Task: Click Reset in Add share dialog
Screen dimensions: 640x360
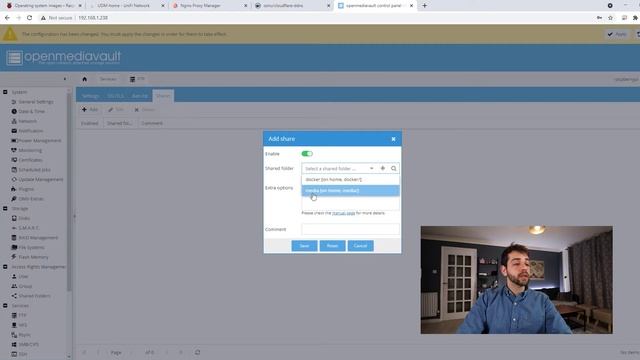Action: 332,246
